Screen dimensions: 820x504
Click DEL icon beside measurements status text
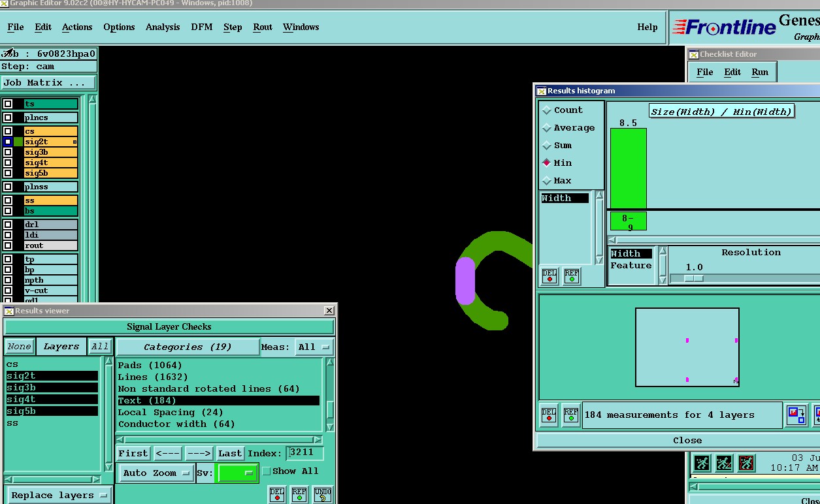tap(549, 415)
